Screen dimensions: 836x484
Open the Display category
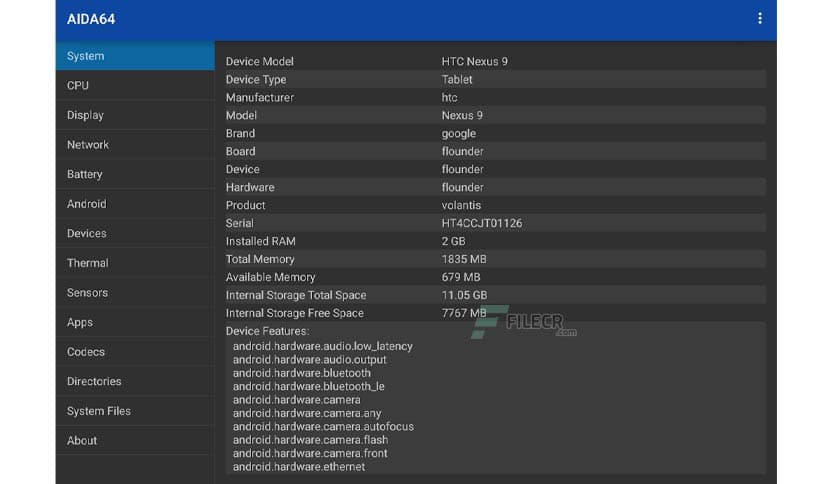pos(135,115)
